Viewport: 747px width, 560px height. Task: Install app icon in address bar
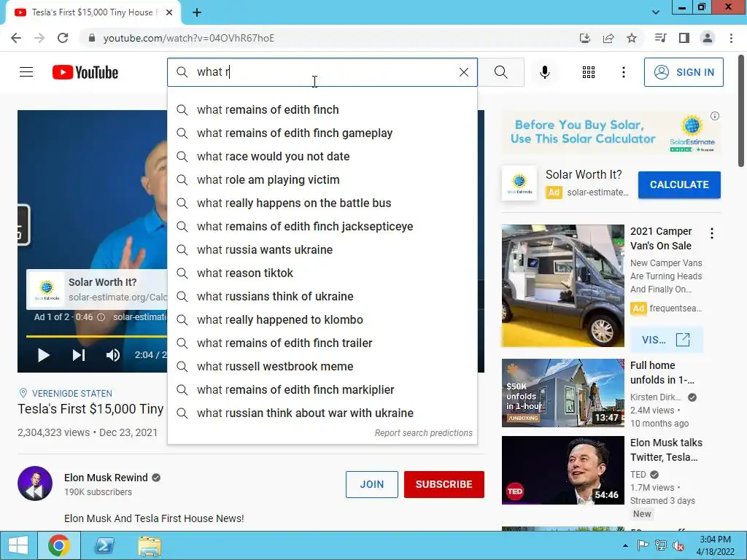585,38
